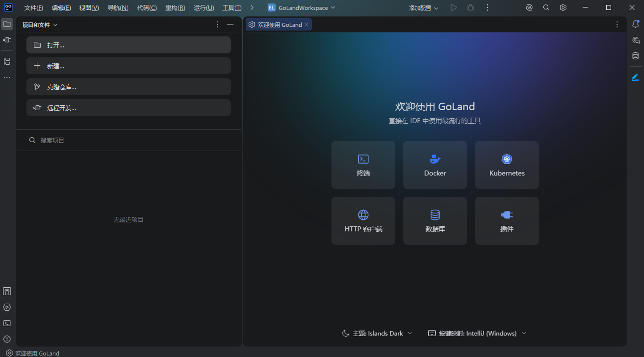
Task: Open Notifications bell icon
Action: [x=636, y=24]
